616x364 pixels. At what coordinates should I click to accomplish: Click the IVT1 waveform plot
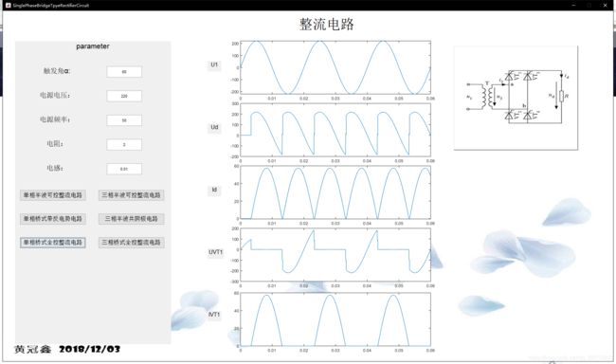coord(335,319)
